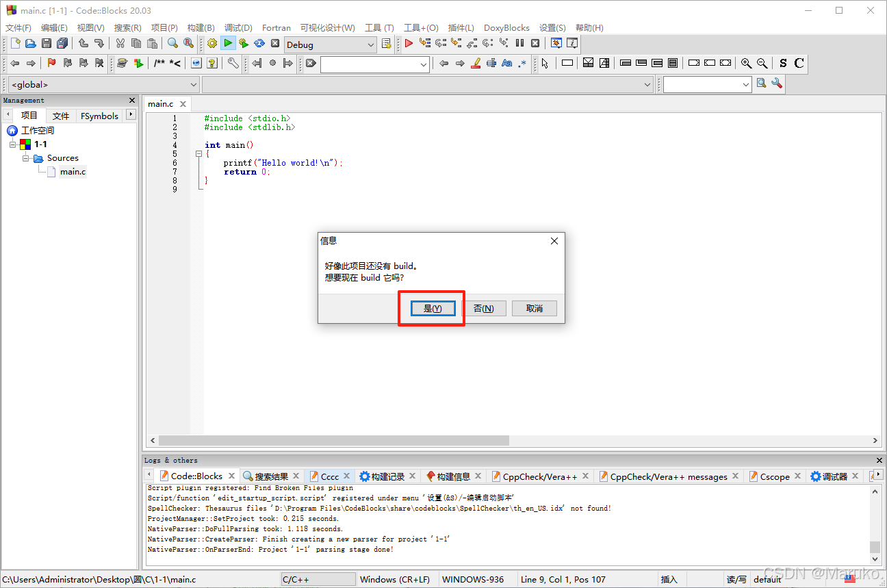Collapse the code block fold at main()
Viewport: 887px width, 588px height.
coord(198,153)
